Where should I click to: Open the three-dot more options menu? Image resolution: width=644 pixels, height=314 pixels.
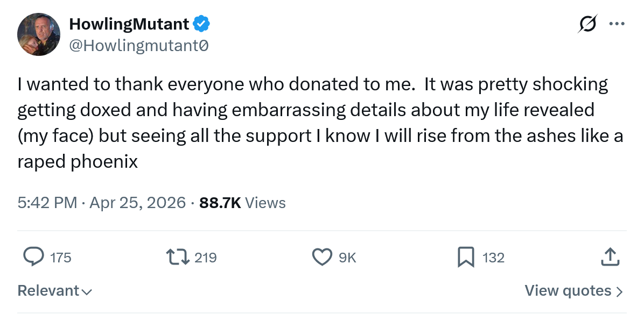617,24
